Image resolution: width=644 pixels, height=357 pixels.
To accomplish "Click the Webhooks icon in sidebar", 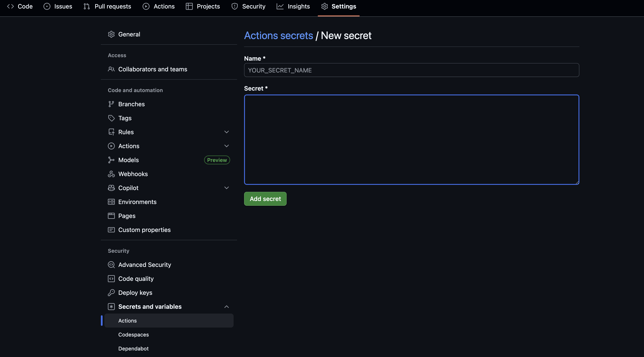I will click(111, 174).
